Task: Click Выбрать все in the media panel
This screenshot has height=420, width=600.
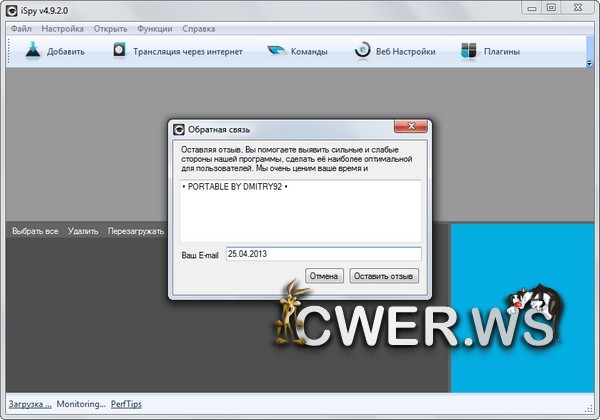Action: pyautogui.click(x=35, y=231)
